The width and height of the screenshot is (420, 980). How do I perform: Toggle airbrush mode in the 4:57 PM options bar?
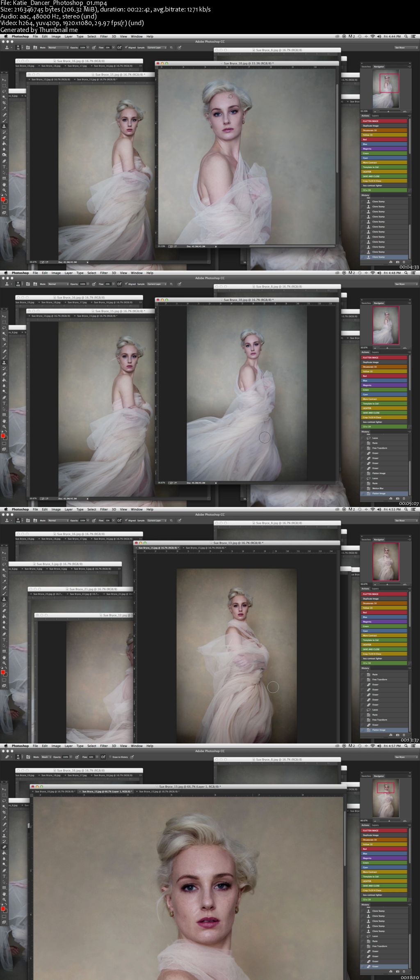click(x=103, y=757)
